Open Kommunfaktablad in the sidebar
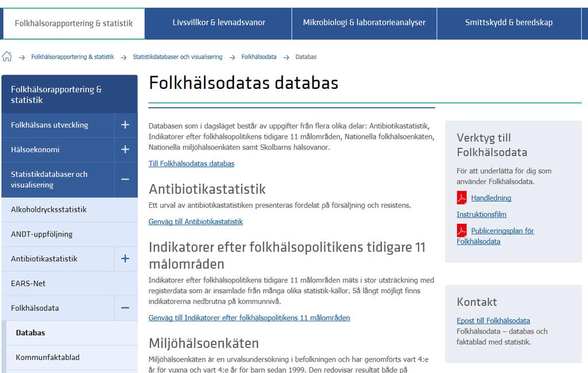The width and height of the screenshot is (588, 373). click(72, 358)
